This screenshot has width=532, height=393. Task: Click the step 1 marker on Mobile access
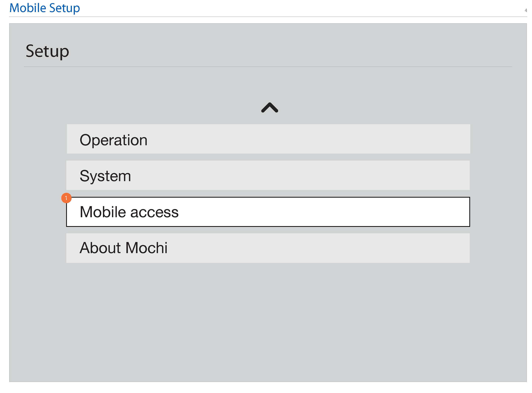click(x=66, y=198)
